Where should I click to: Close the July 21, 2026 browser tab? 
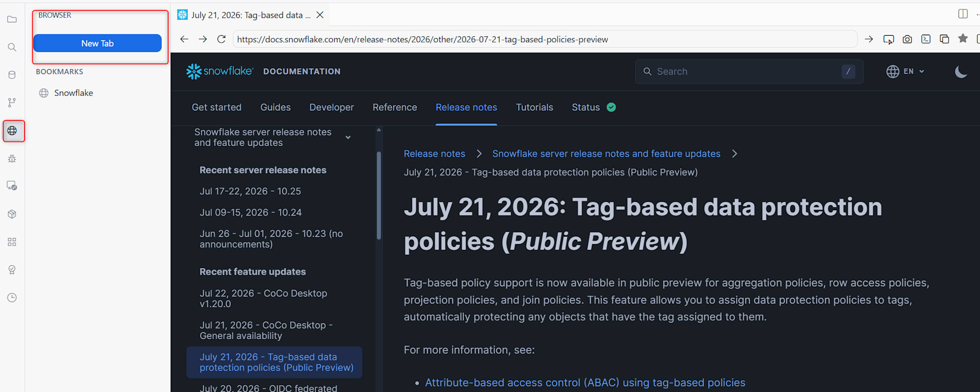click(320, 15)
